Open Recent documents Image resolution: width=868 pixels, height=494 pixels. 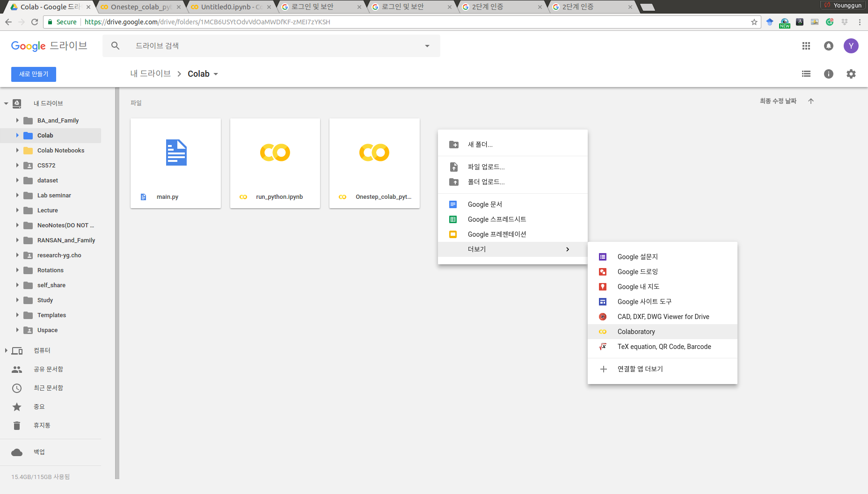tap(48, 388)
